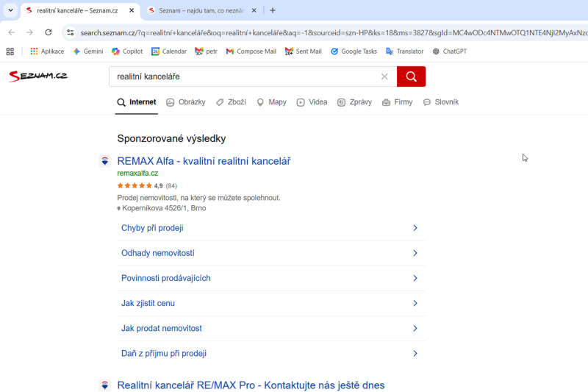Switch to Zprávy results
This screenshot has width=588, height=392.
click(x=354, y=102)
